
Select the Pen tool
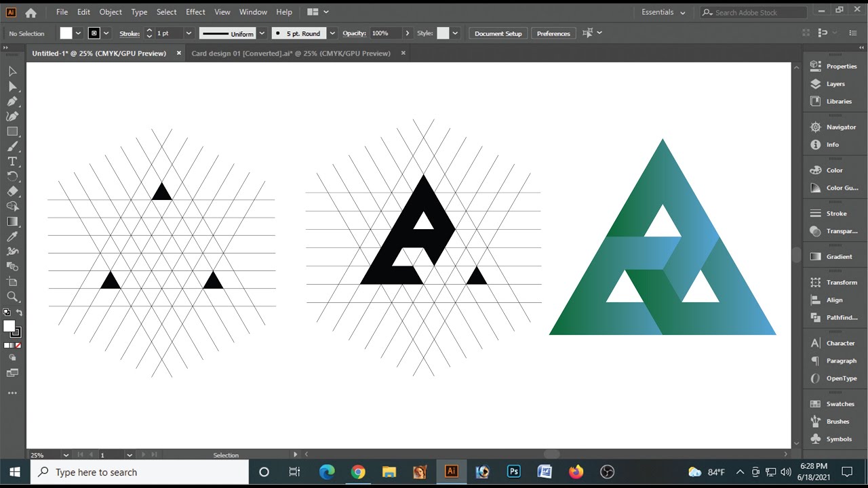tap(12, 101)
